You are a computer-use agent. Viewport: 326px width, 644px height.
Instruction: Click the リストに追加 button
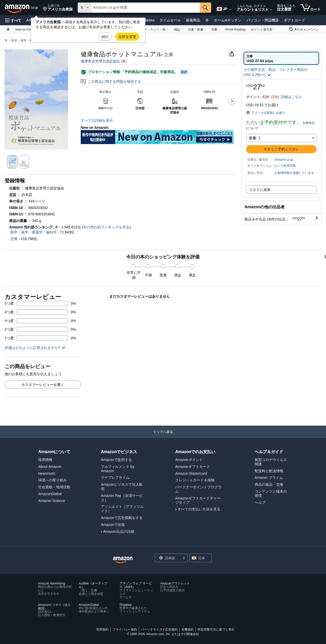tap(281, 190)
